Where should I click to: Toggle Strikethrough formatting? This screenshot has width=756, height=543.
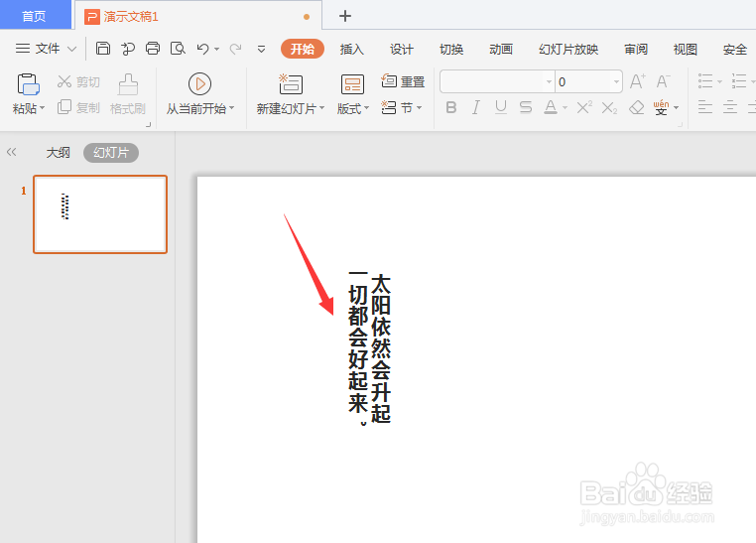526,107
